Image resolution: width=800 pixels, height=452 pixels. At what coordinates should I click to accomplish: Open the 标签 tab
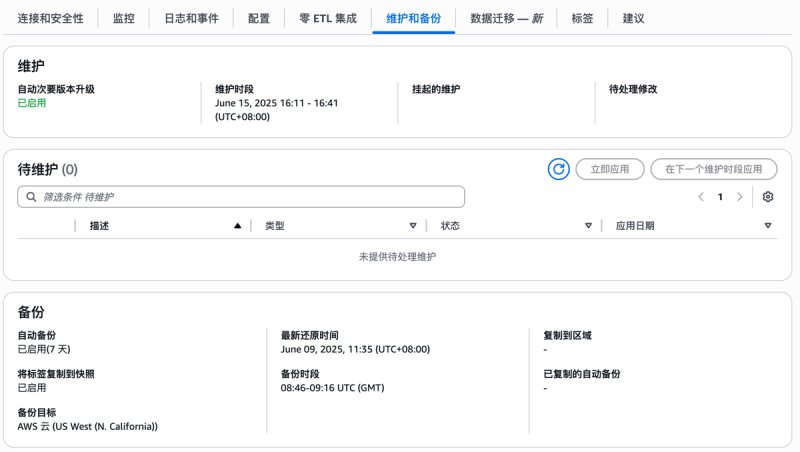pos(582,18)
